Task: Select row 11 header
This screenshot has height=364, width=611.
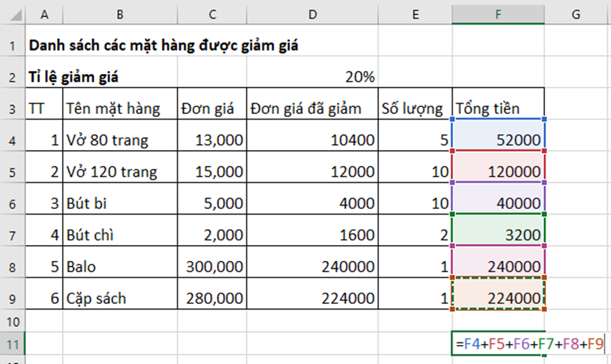Action: [13, 344]
